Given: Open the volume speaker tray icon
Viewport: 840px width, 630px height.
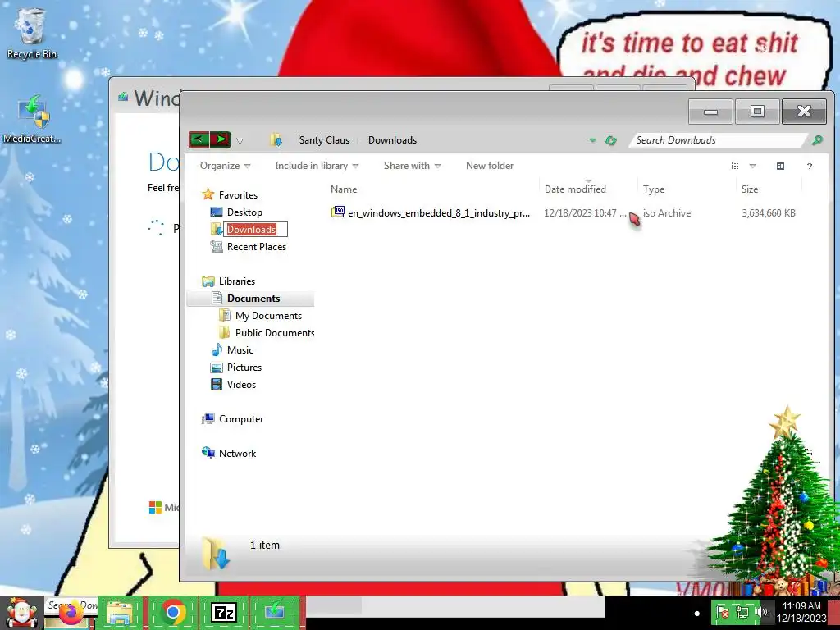Looking at the screenshot, I should 760,612.
